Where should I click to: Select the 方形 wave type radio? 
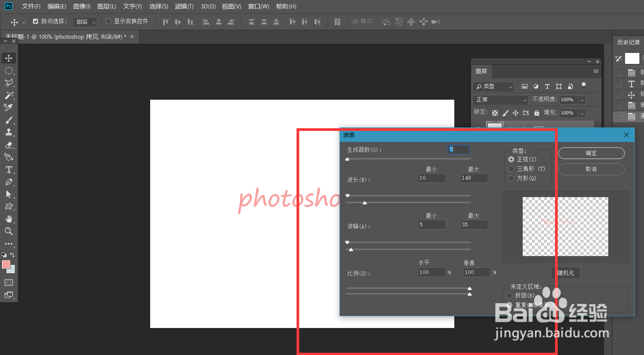click(511, 178)
